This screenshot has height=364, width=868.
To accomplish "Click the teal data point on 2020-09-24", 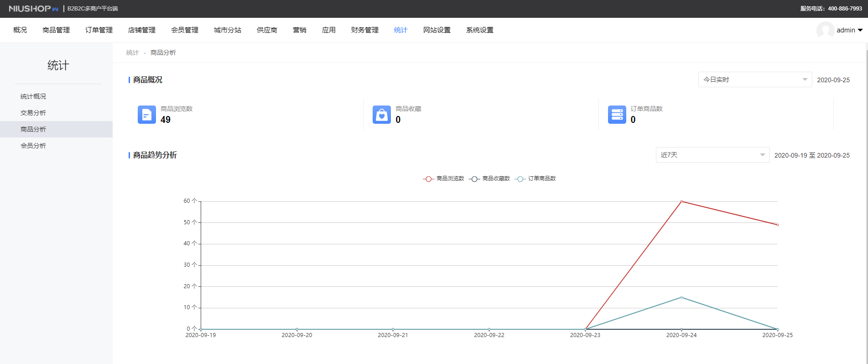I will tap(681, 297).
